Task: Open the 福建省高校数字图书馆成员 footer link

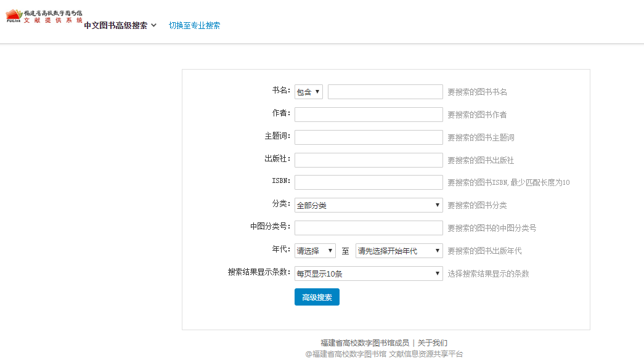Action: (x=364, y=343)
